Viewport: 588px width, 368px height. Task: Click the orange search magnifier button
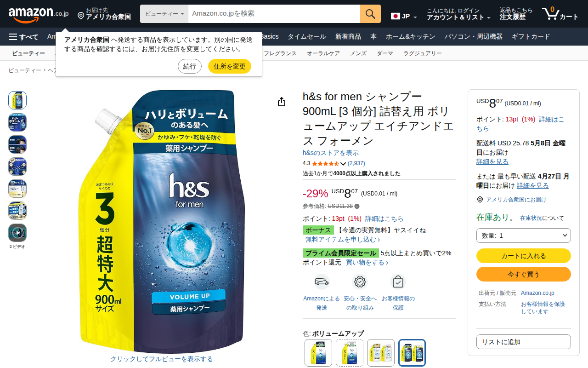tap(370, 14)
